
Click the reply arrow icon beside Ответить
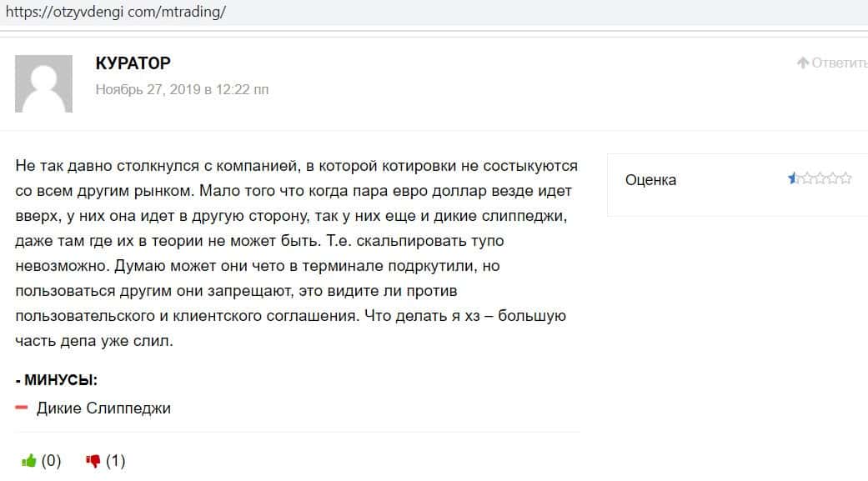803,63
